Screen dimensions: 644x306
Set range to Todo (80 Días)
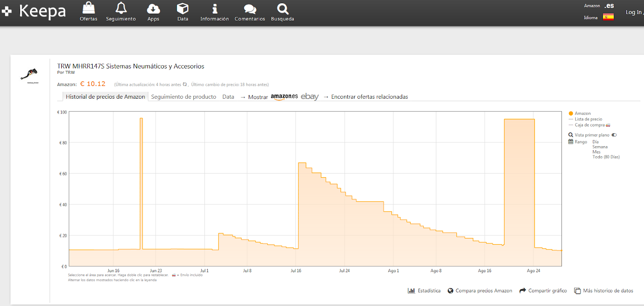click(x=606, y=157)
